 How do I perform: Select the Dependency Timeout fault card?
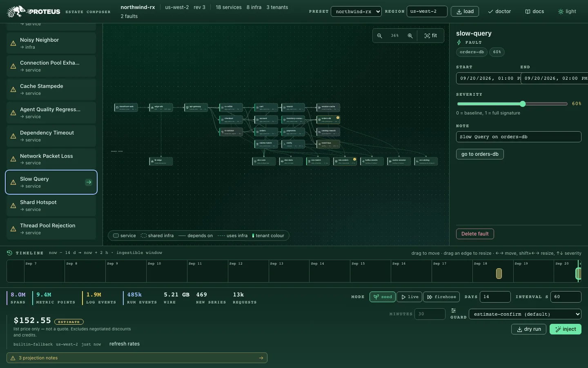(x=51, y=136)
